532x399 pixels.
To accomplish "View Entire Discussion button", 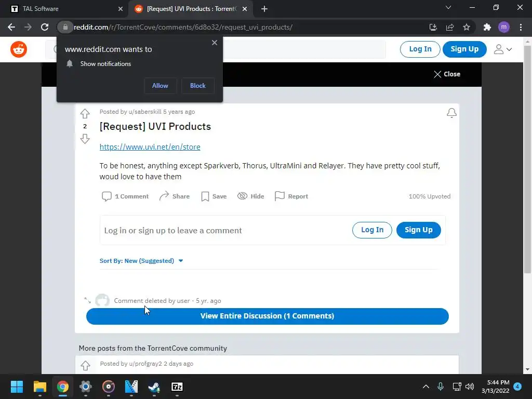I will click(x=268, y=316).
